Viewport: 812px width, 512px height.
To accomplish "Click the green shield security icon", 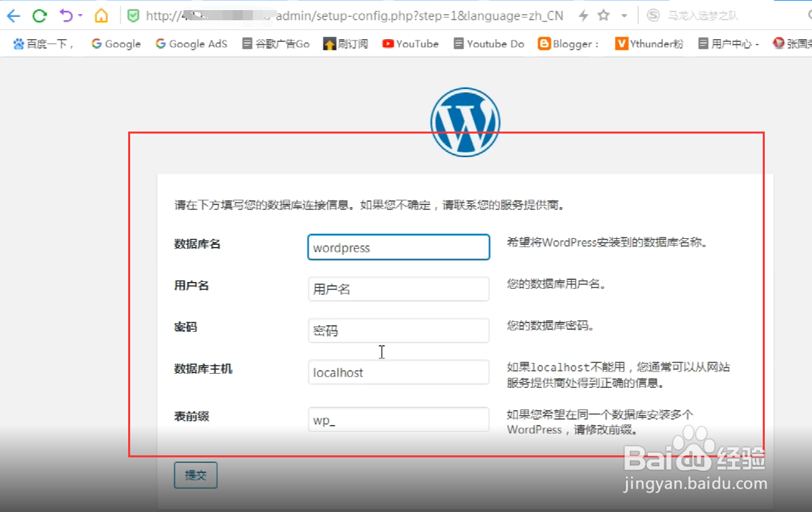I will 134,16.
